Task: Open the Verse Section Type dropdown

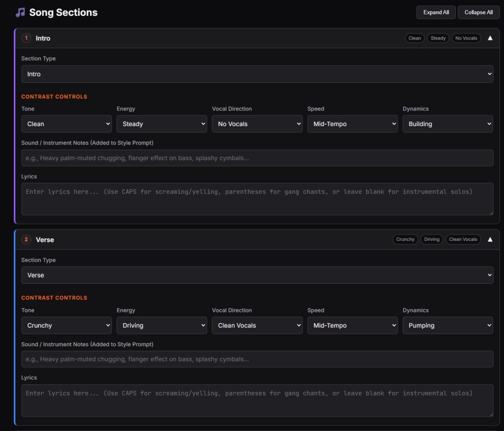Action: pyautogui.click(x=257, y=275)
